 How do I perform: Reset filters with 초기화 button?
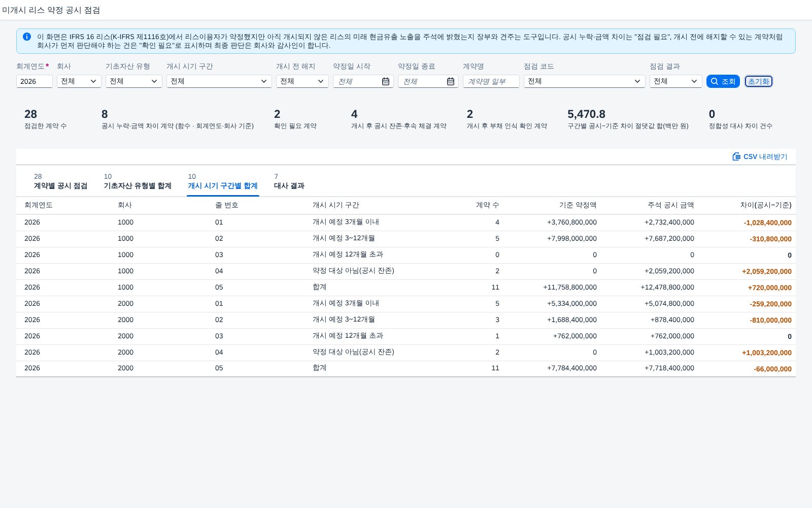pyautogui.click(x=759, y=81)
